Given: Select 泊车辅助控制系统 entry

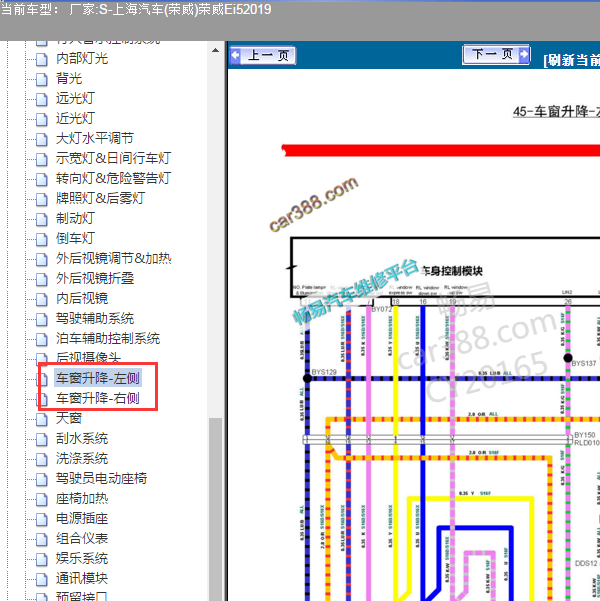Looking at the screenshot, I should point(108,338).
